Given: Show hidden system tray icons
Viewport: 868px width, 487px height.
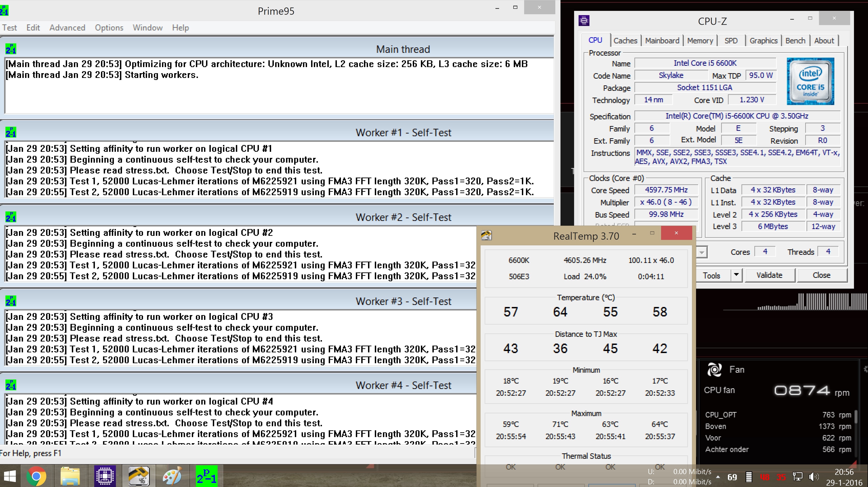Looking at the screenshot, I should point(718,477).
